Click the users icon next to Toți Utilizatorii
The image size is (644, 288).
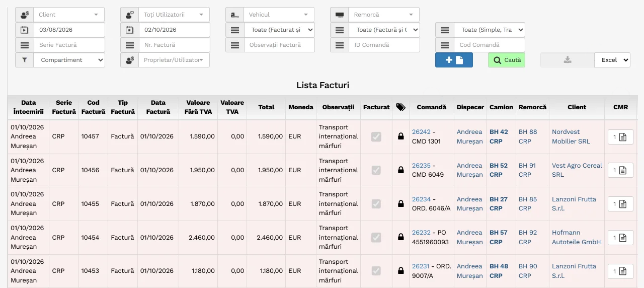click(x=130, y=15)
